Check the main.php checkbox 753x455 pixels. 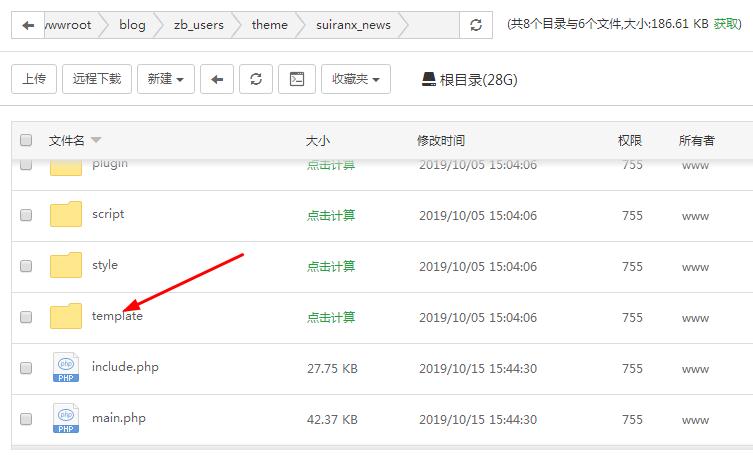coord(26,419)
